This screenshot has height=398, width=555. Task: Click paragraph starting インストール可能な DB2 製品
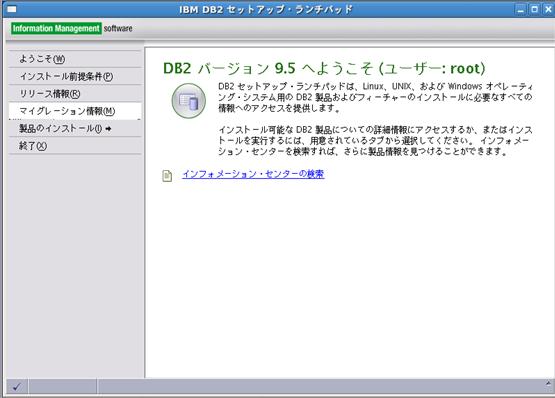pos(375,141)
